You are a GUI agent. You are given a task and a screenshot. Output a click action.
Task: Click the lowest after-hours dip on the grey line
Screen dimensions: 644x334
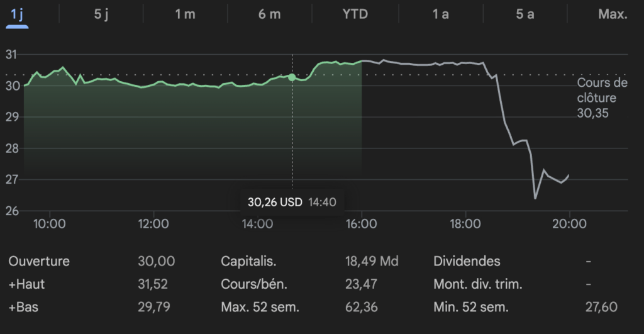(535, 198)
